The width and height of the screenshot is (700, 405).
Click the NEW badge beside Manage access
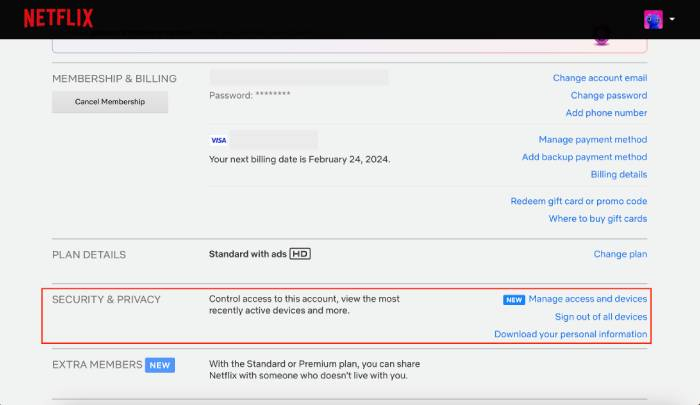pos(514,300)
